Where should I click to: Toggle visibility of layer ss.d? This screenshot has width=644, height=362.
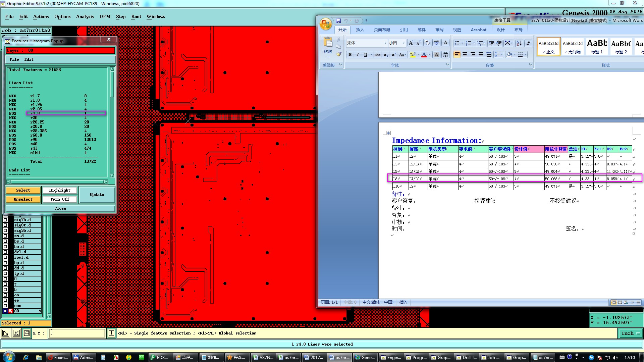(x=5, y=236)
